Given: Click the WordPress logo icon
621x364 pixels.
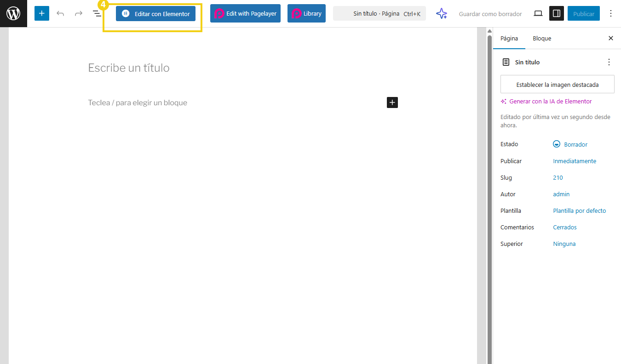Looking at the screenshot, I should pyautogui.click(x=13, y=14).
